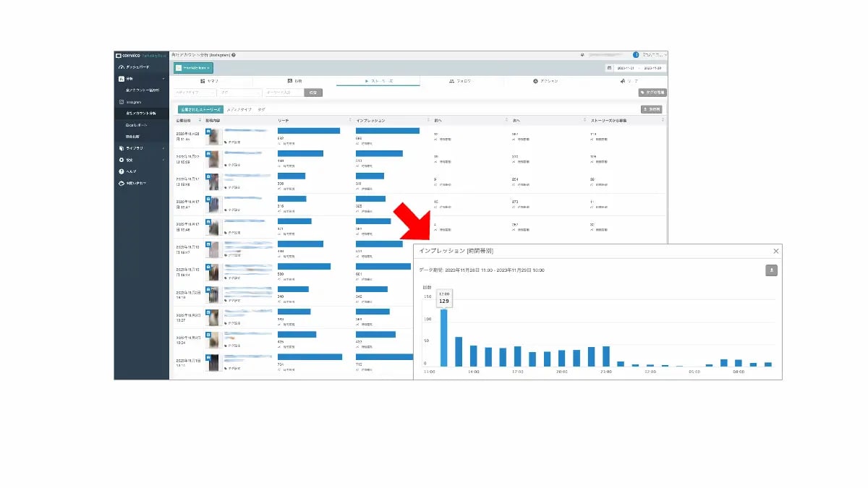
Task: Sort by the 前へ column
Action: pyautogui.click(x=470, y=120)
